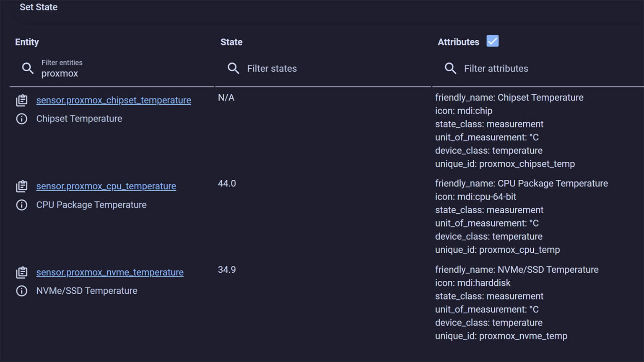Copy the cpu temperature entity ID icon

pyautogui.click(x=22, y=186)
